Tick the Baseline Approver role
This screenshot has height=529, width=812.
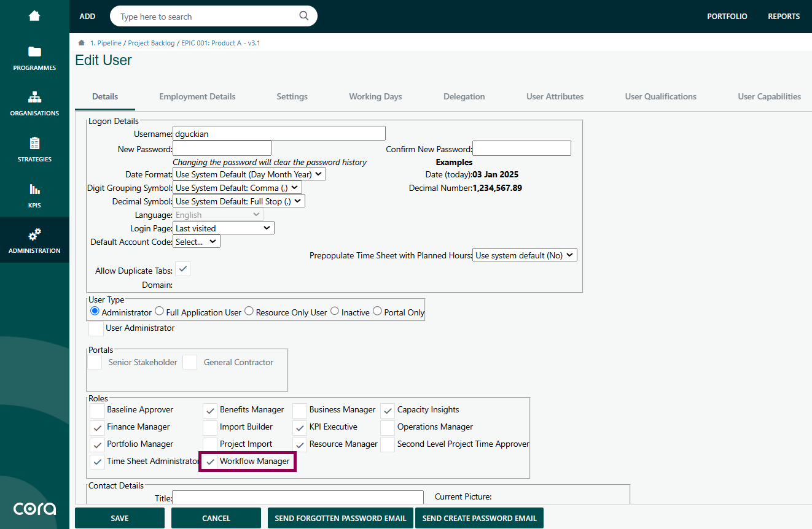pos(97,411)
